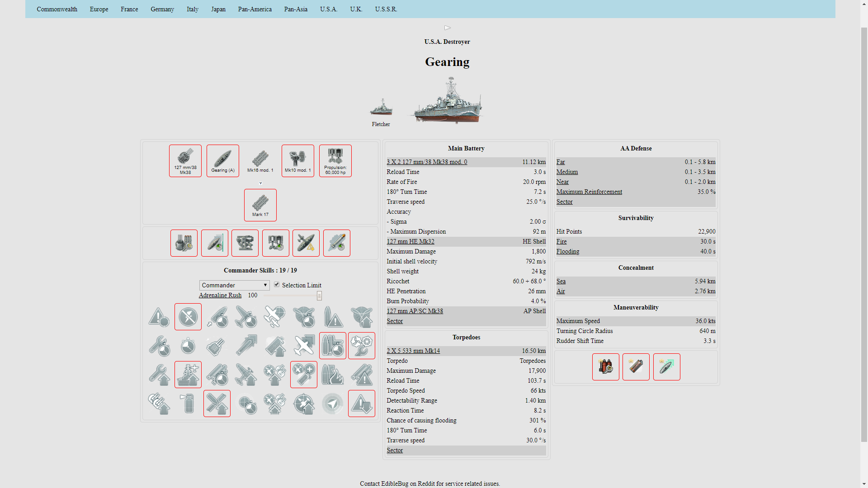
Task: Select the Damage Control Party consumable icon
Action: [605, 367]
